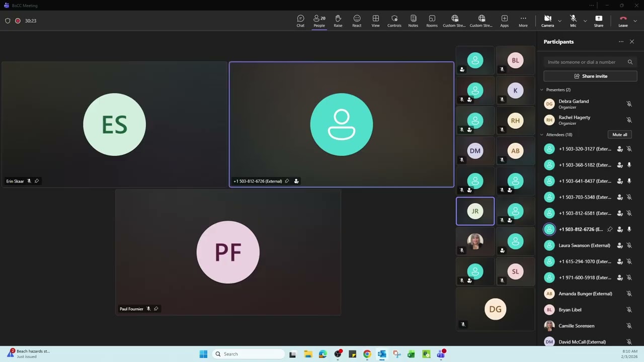
Task: Expand the Camera options arrow
Action: pos(559,21)
